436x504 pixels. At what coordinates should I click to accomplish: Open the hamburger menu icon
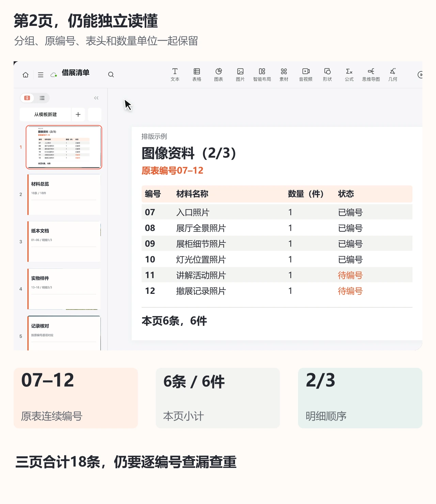click(x=41, y=75)
